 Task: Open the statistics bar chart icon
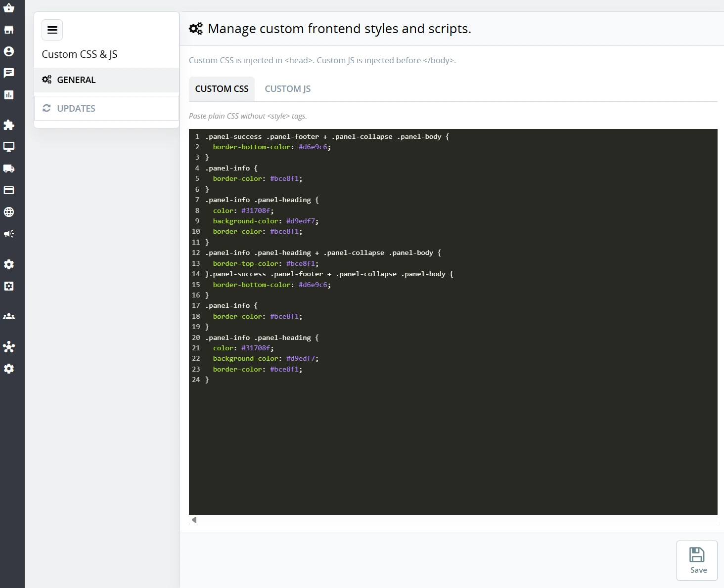click(x=9, y=95)
